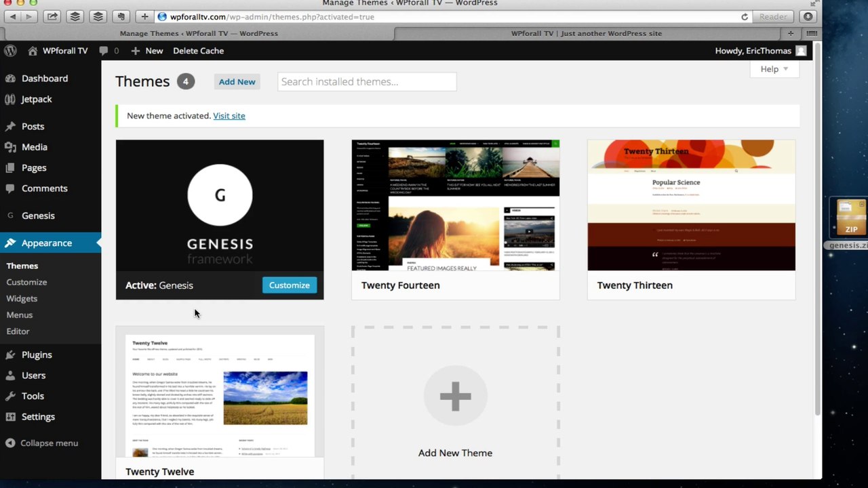The image size is (868, 488).
Task: Click the Genesis G sidebar icon
Action: [x=10, y=216]
